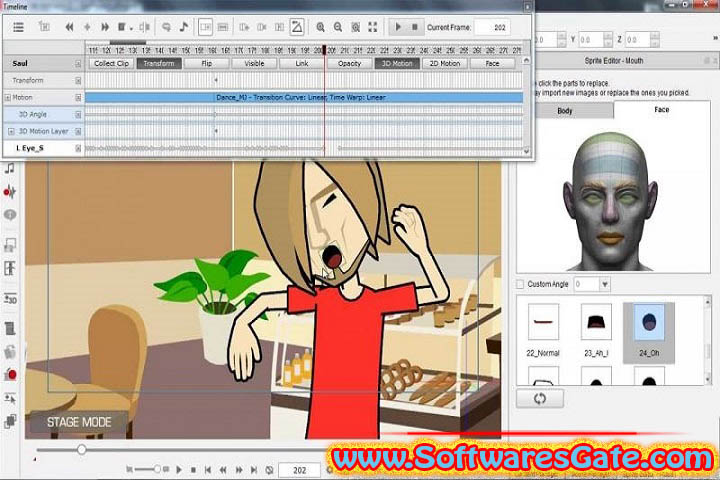Click the music note icon in left sidebar
Screen dimensions: 720x480
pos(10,169)
